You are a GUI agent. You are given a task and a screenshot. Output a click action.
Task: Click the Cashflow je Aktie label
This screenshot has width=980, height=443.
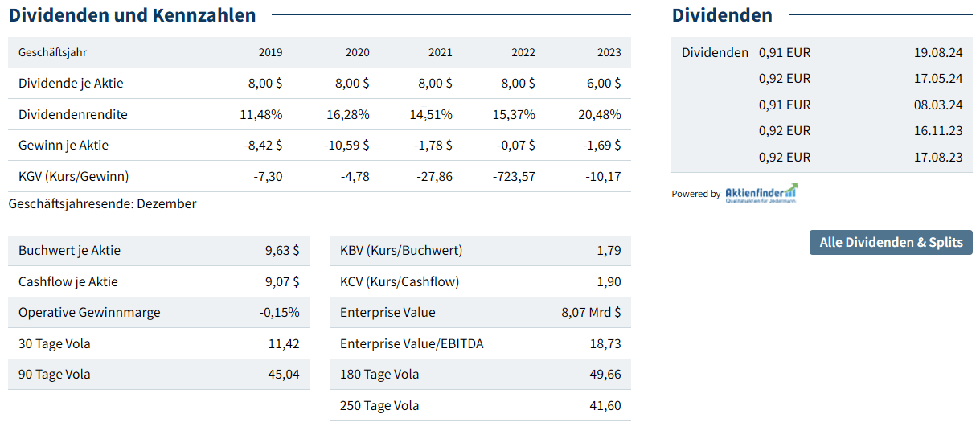pyautogui.click(x=68, y=281)
